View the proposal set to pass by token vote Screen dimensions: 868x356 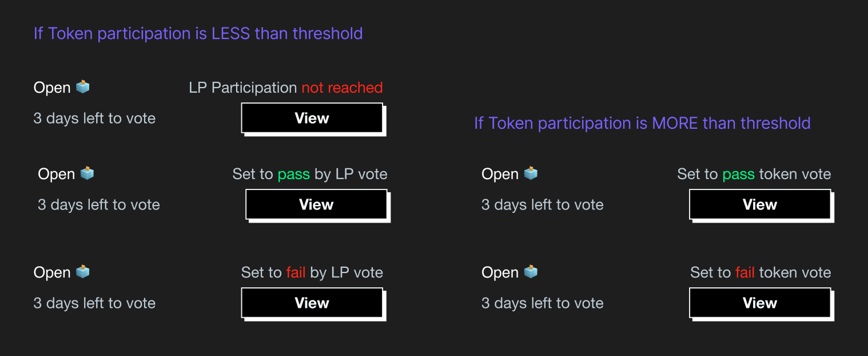(760, 204)
